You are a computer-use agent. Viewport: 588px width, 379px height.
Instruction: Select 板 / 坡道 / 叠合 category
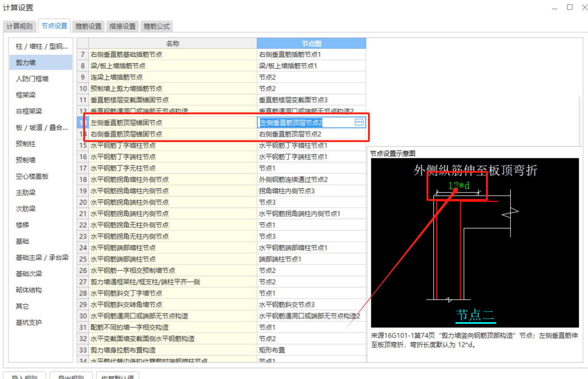[41, 127]
